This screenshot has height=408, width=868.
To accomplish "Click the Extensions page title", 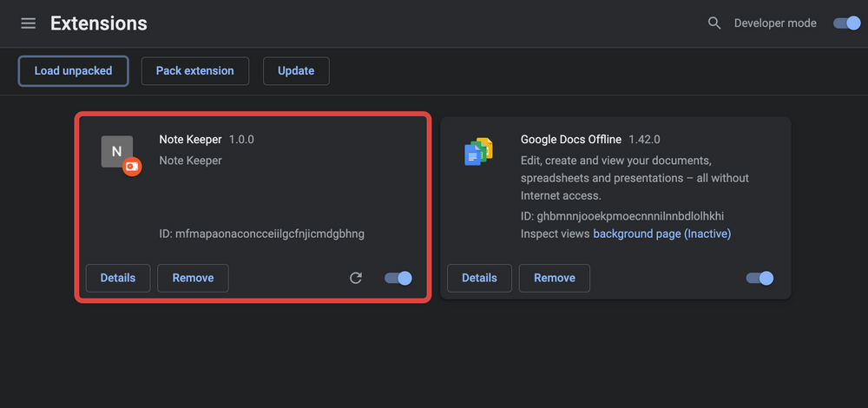I will (99, 23).
